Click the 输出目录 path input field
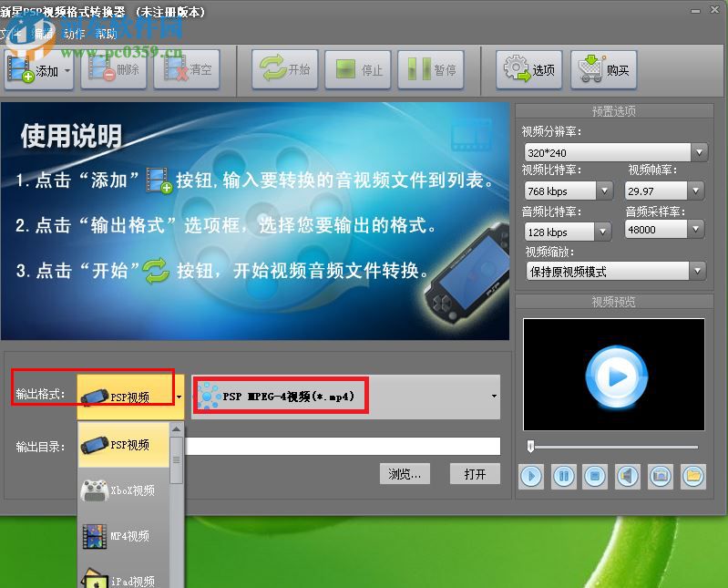The height and width of the screenshot is (588, 728). point(343,446)
